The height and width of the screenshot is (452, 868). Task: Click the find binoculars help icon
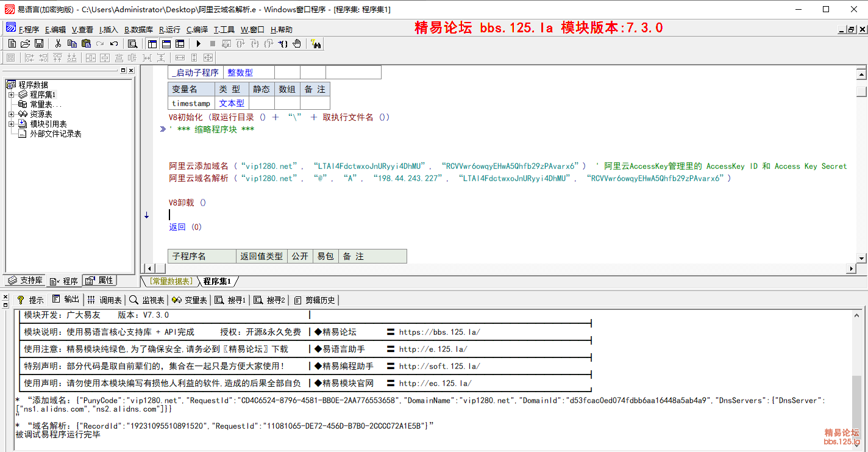[316, 43]
